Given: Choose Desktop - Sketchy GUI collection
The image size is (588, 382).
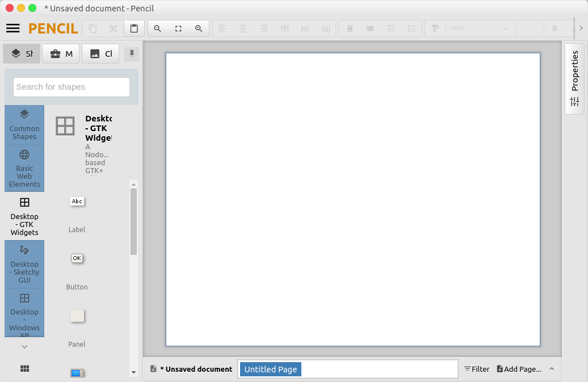Looking at the screenshot, I should coord(24,264).
